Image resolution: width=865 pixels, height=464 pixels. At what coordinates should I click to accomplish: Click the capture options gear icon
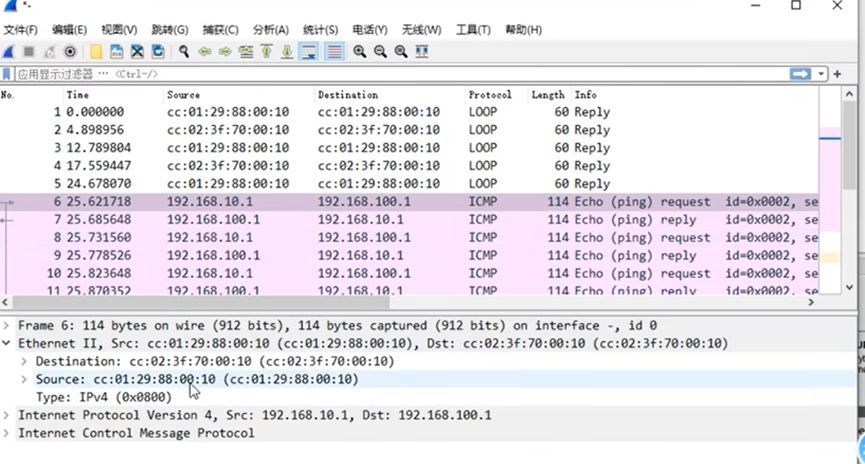coord(70,51)
